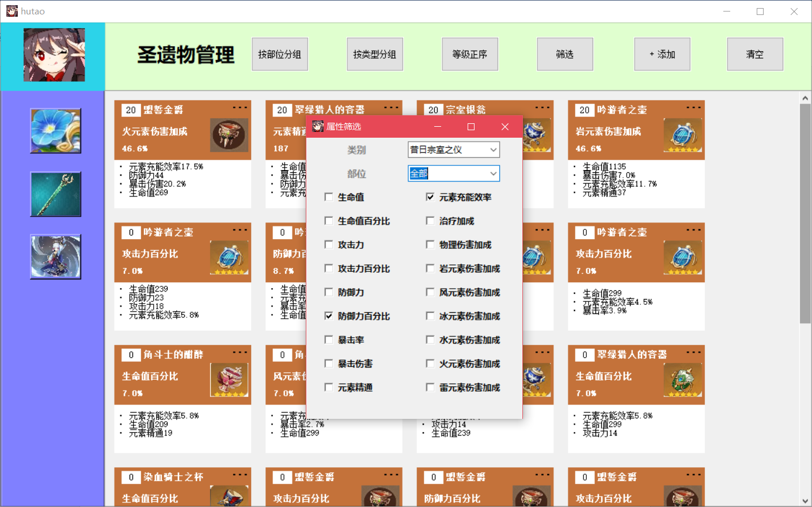Click the Hu Tao avatar in the header
This screenshot has width=812, height=507.
click(54, 55)
